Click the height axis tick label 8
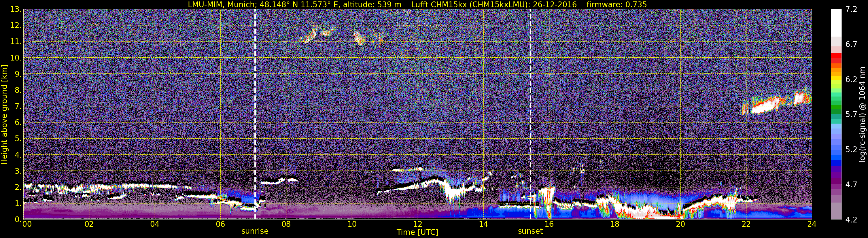This screenshot has width=868, height=238. click(18, 90)
